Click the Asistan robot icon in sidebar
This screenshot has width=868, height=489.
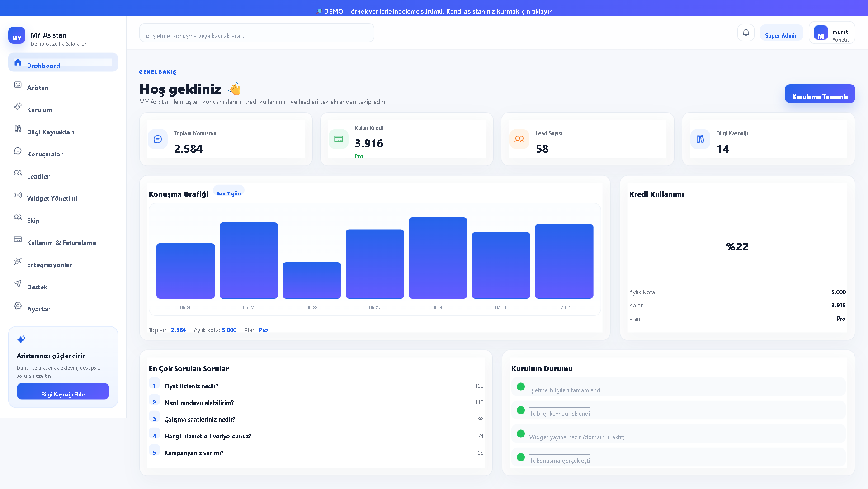pos(18,84)
